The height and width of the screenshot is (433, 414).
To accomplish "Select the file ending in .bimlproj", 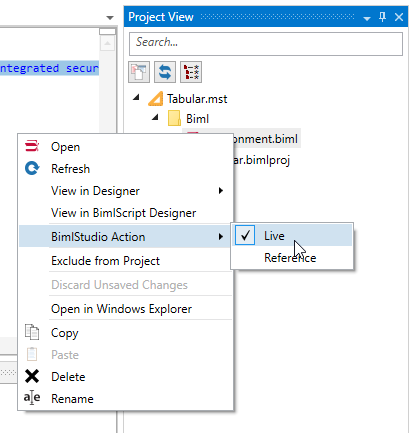I will click(261, 160).
